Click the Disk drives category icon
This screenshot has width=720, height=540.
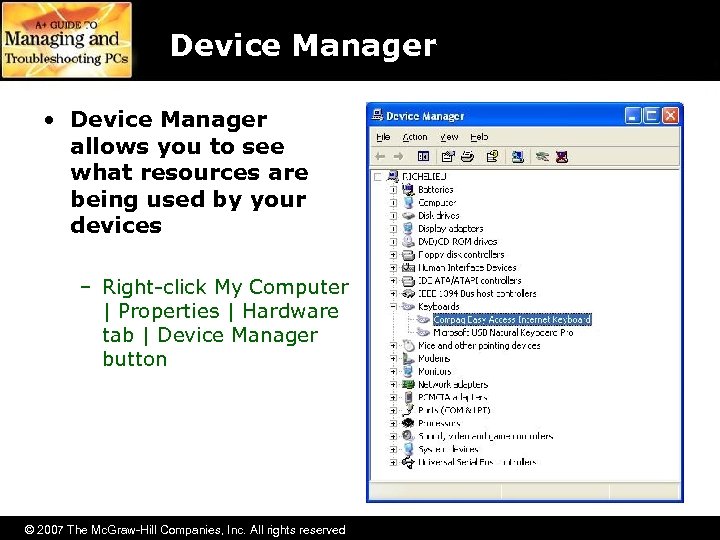tap(408, 215)
